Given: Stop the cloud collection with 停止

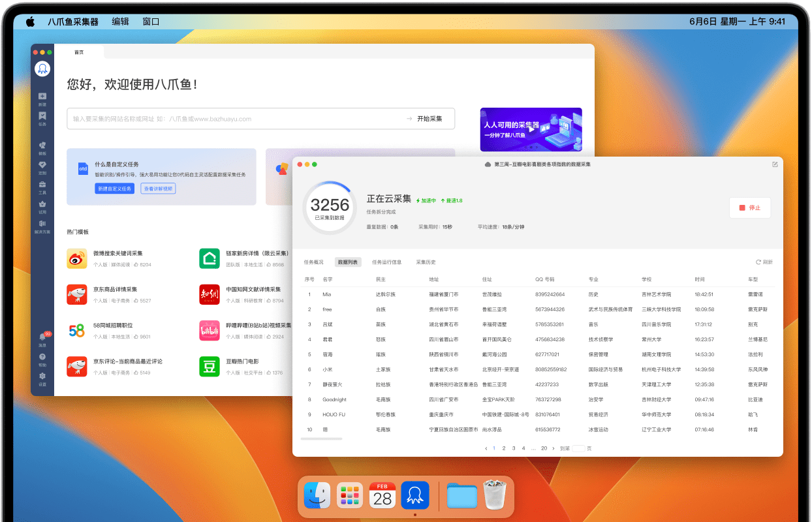Looking at the screenshot, I should [x=750, y=207].
